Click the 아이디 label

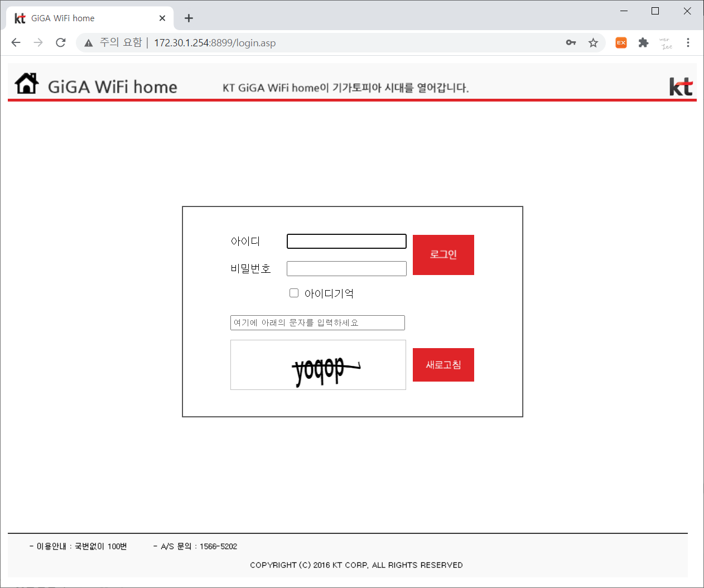click(x=245, y=242)
